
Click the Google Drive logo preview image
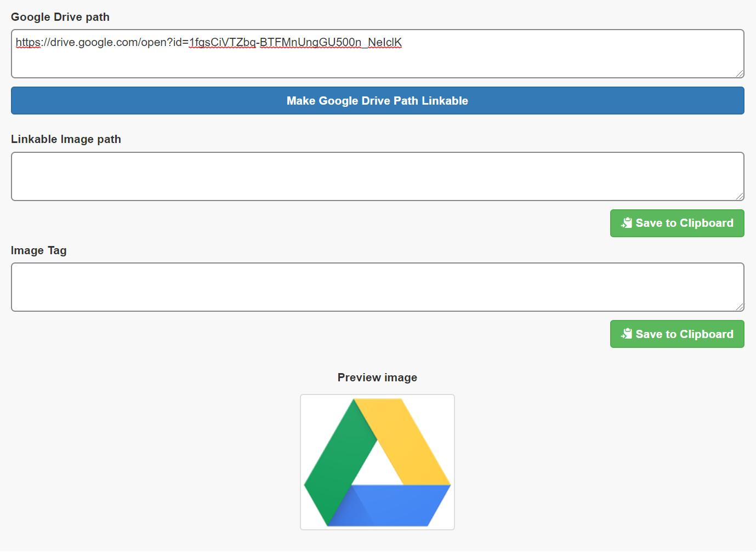point(377,462)
